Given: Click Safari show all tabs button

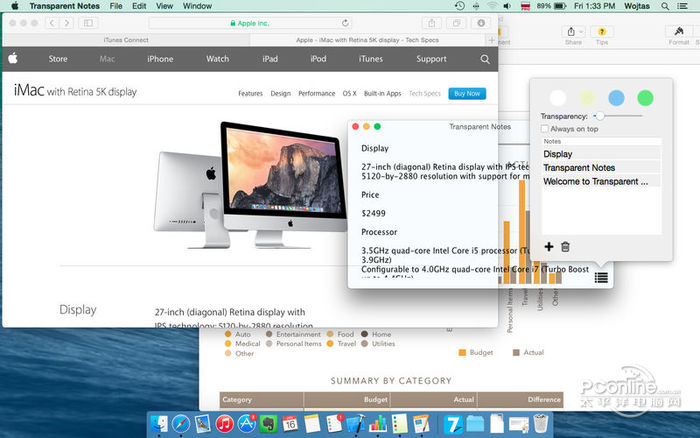Looking at the screenshot, I should click(456, 23).
